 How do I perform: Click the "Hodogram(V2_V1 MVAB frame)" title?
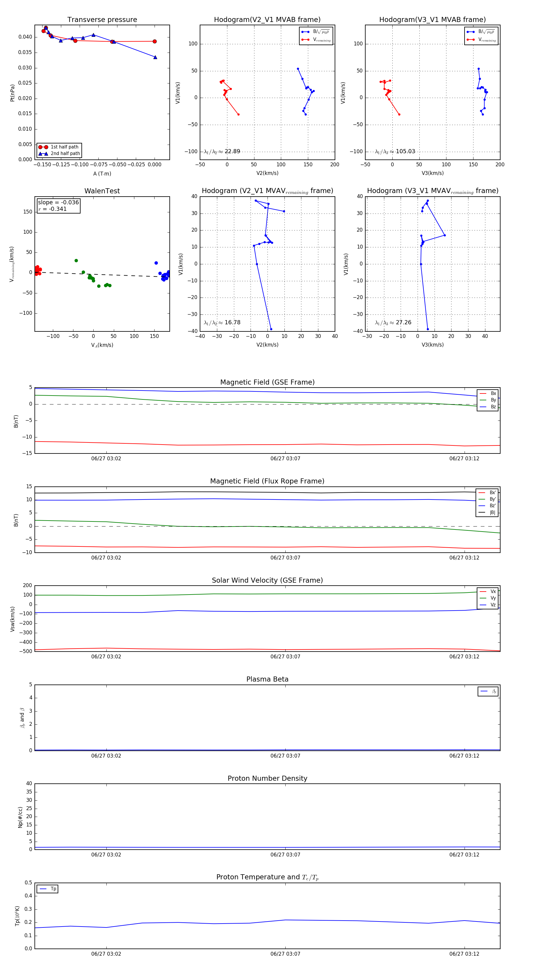(x=267, y=20)
